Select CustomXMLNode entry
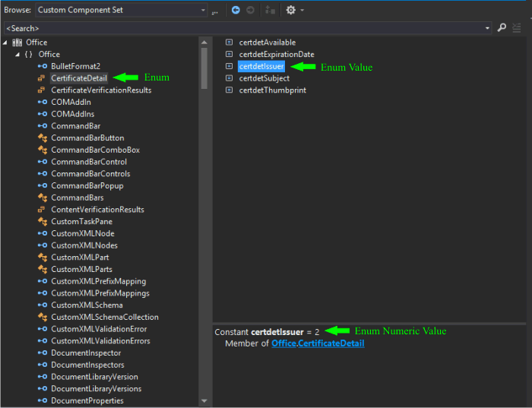Viewport: 532px width, 408px height. pyautogui.click(x=83, y=233)
